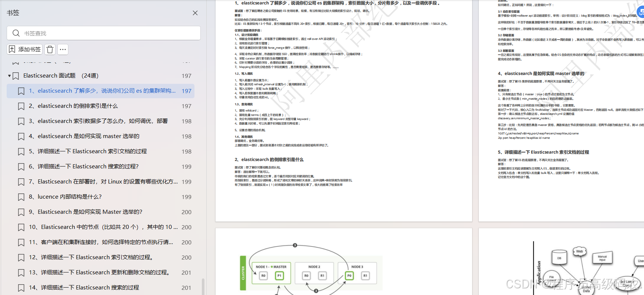Image resolution: width=644 pixels, height=295 pixels.
Task: Open bookmark 5、详细描述一下 Elasticsearch 索引文档的过程
Action: [x=101, y=151]
